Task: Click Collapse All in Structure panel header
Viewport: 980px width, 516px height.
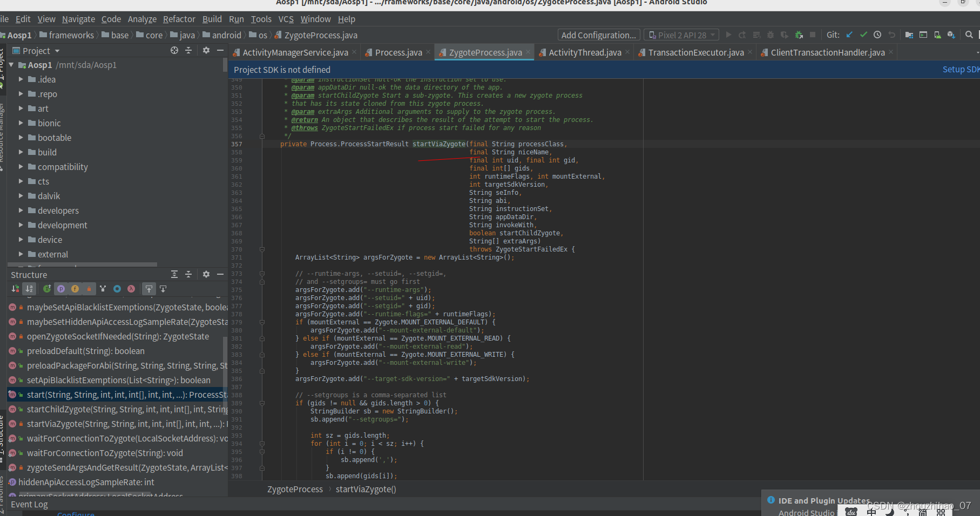Action: [188, 274]
